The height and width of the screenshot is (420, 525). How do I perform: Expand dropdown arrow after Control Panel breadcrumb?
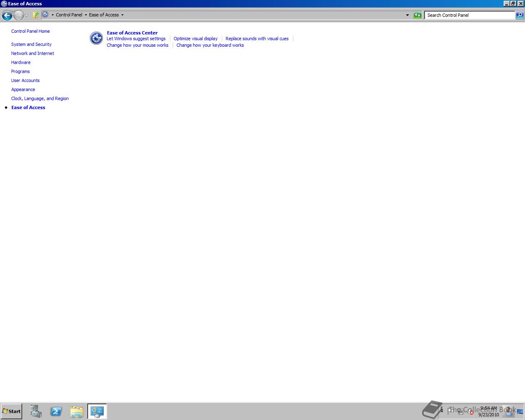click(86, 15)
